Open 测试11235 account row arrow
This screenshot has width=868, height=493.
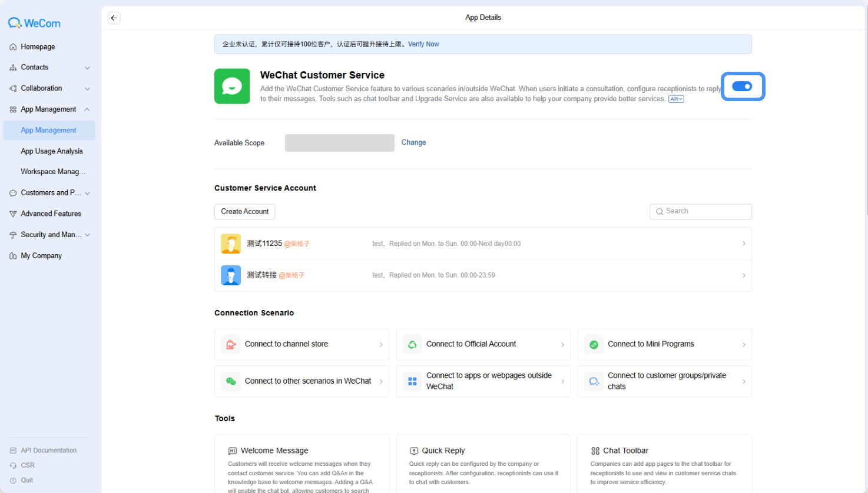click(x=744, y=244)
